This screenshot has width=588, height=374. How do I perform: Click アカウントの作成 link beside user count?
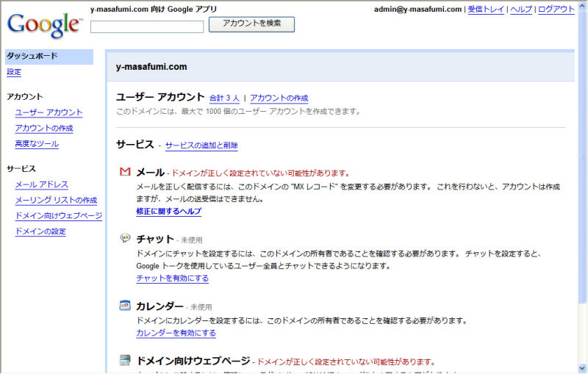click(279, 98)
